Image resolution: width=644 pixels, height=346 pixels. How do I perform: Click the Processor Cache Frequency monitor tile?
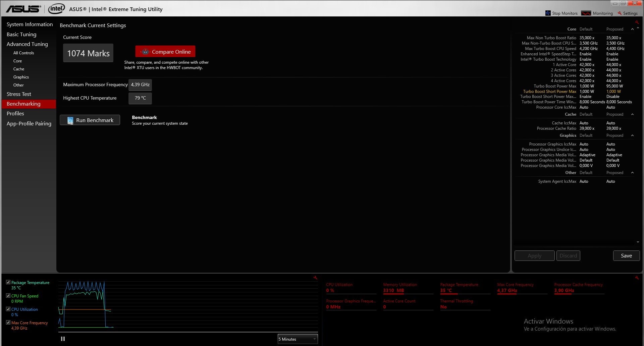(x=579, y=288)
